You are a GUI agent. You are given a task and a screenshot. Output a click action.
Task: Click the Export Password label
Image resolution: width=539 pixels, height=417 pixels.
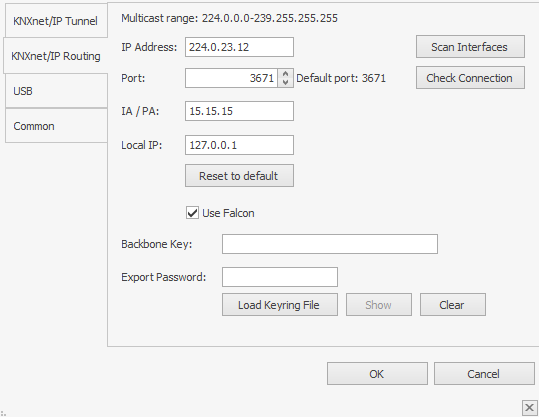pos(163,277)
